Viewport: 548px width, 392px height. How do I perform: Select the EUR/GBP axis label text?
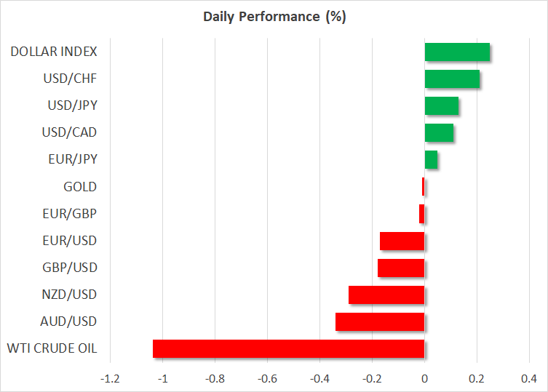[71, 214]
